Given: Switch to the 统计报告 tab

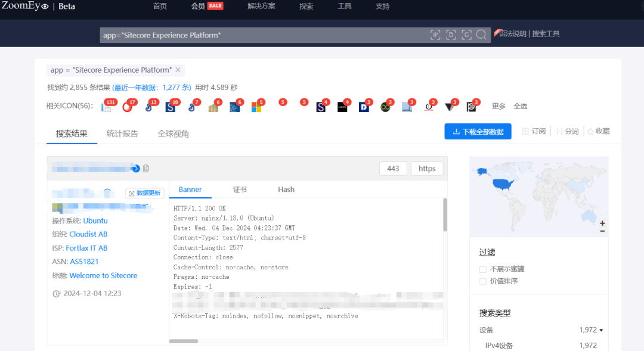Looking at the screenshot, I should click(122, 133).
